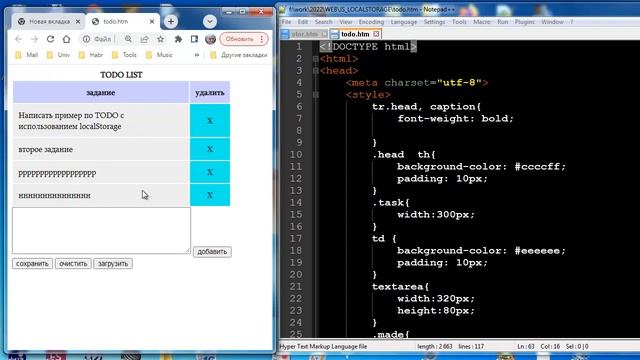The width and height of the screenshot is (640, 360).
Task: Select the todo.htm browser tab
Action: pos(116,22)
